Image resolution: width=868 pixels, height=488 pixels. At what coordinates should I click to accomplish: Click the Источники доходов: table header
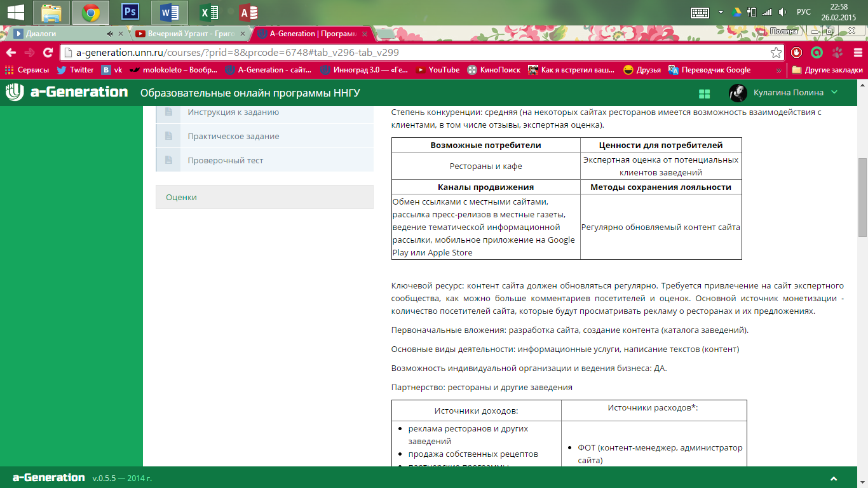tap(477, 410)
